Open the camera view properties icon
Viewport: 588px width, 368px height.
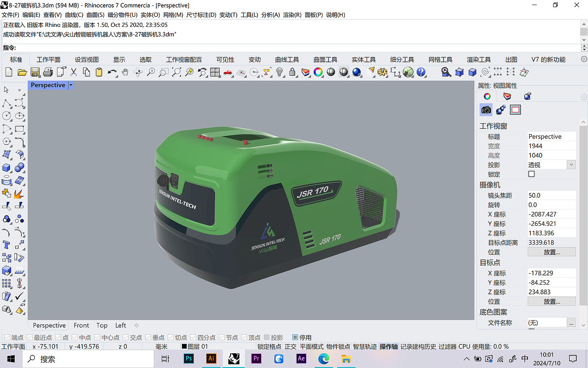coord(486,110)
